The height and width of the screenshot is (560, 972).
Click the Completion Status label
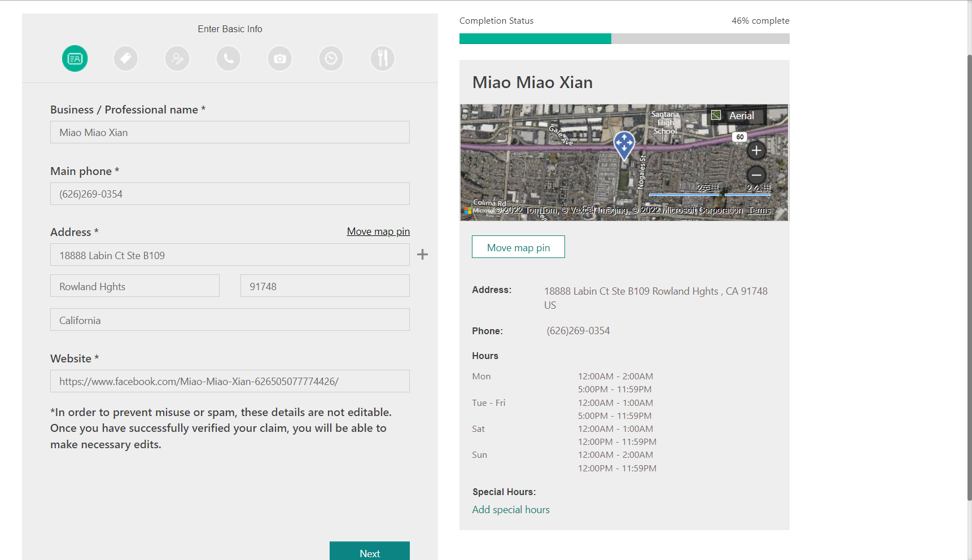pyautogui.click(x=496, y=21)
